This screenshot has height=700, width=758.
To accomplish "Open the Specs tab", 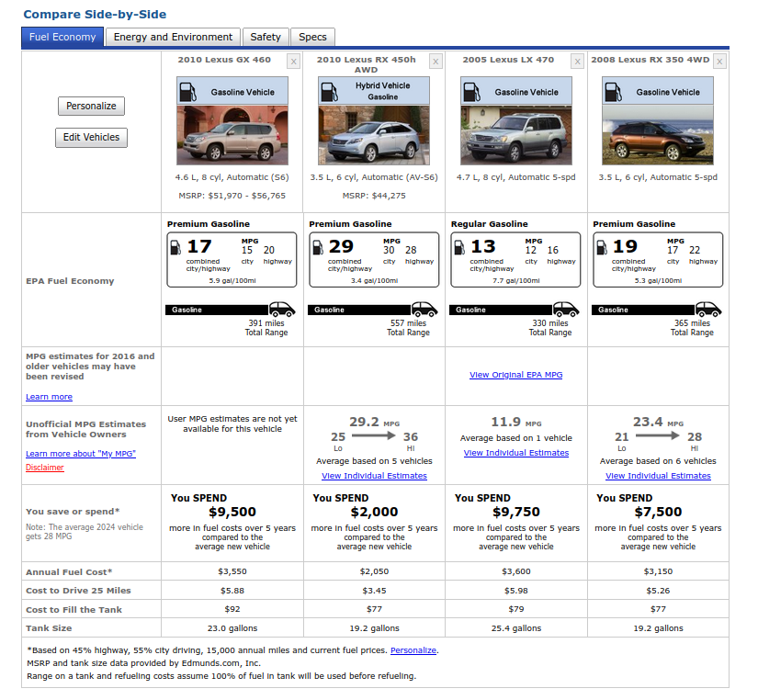I will point(312,38).
